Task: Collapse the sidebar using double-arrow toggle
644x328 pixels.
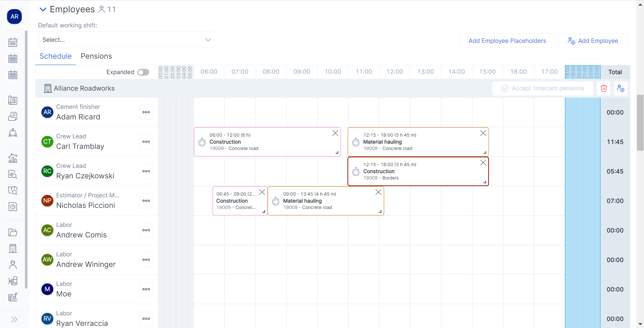Action: click(x=14, y=319)
